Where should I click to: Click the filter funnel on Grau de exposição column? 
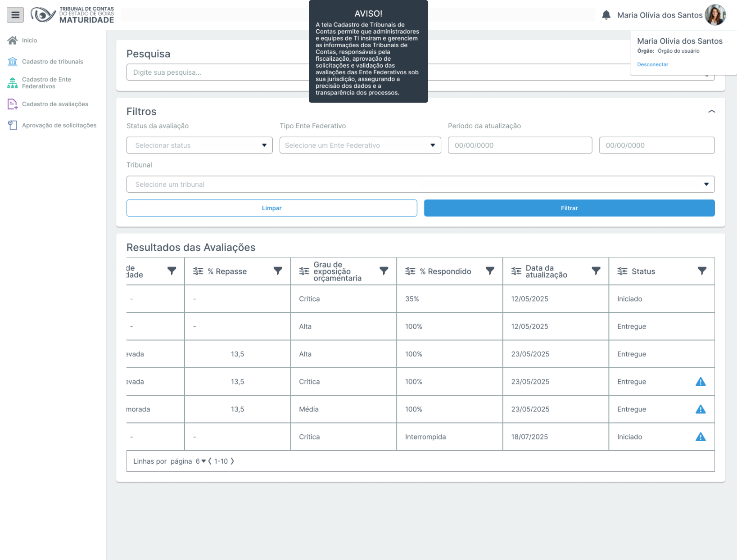[x=384, y=271]
